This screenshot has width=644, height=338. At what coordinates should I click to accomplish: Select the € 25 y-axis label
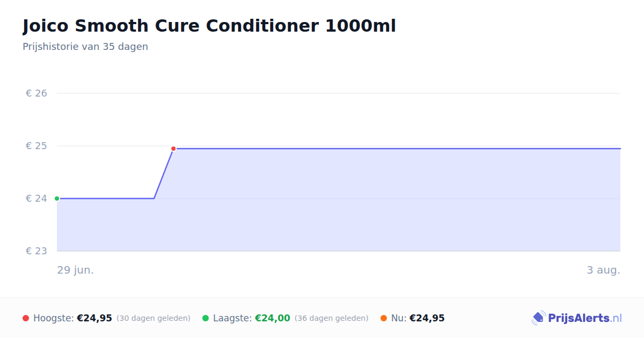[x=36, y=146]
